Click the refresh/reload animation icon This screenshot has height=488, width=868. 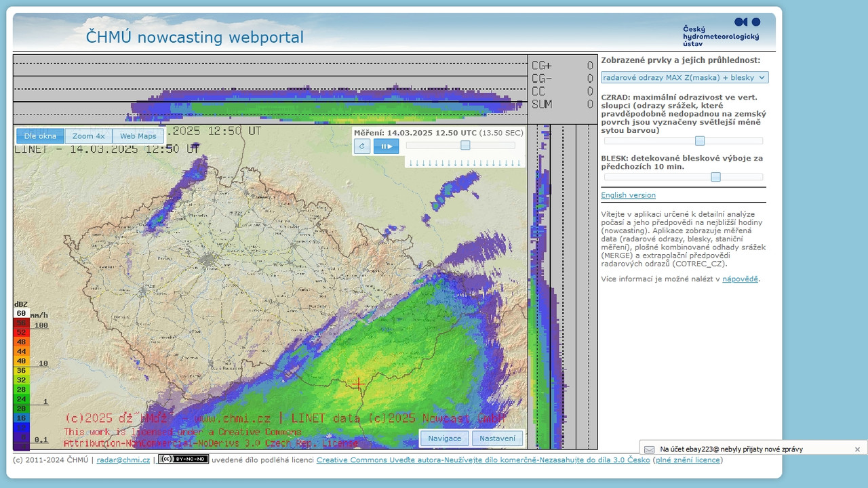click(x=362, y=146)
